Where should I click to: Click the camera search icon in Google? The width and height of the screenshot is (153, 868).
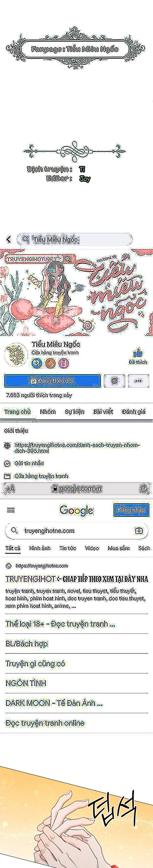[x=139, y=531]
